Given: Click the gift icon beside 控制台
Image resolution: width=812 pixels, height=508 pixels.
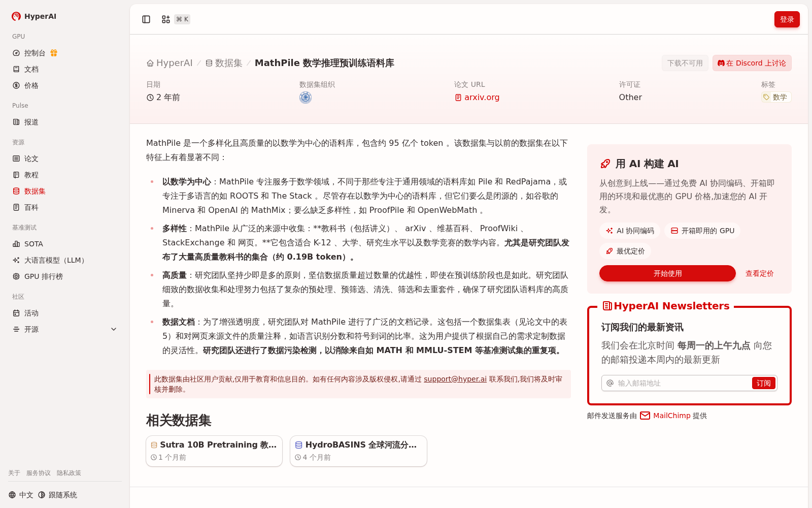Looking at the screenshot, I should [54, 53].
